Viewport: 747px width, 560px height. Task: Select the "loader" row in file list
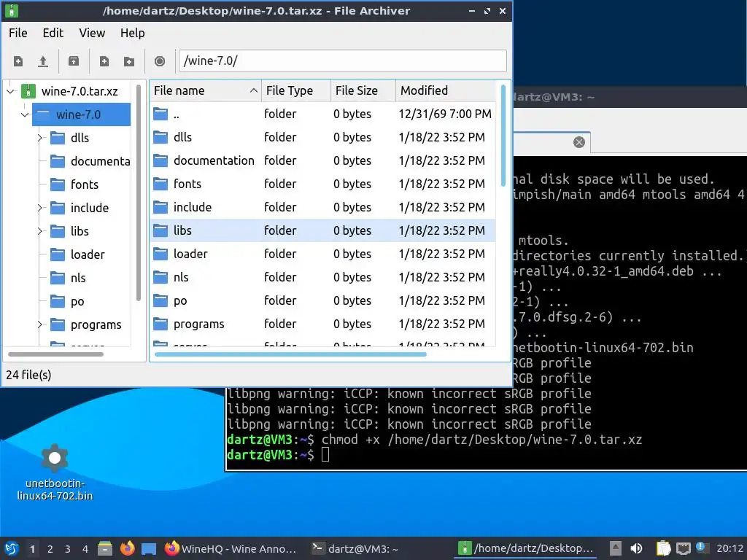point(322,254)
